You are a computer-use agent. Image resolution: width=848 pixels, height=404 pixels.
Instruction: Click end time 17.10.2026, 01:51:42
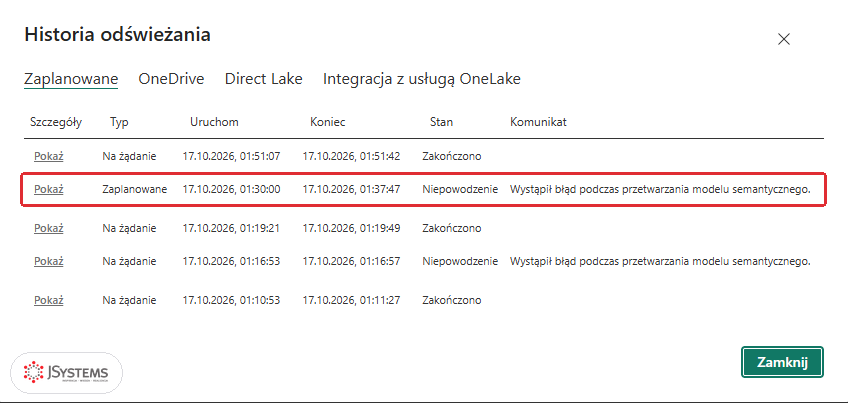pyautogui.click(x=351, y=156)
